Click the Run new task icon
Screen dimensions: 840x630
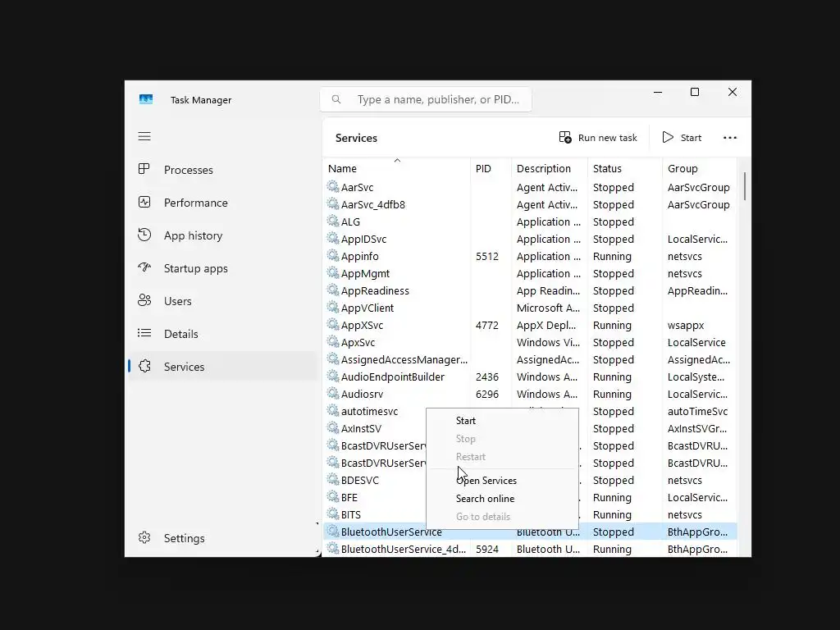pos(565,138)
